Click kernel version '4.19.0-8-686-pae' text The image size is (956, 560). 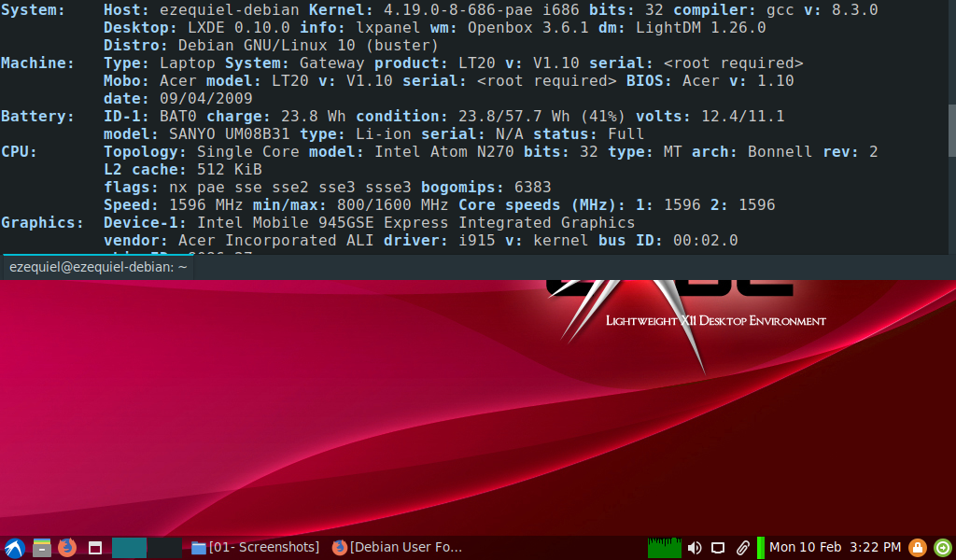458,9
